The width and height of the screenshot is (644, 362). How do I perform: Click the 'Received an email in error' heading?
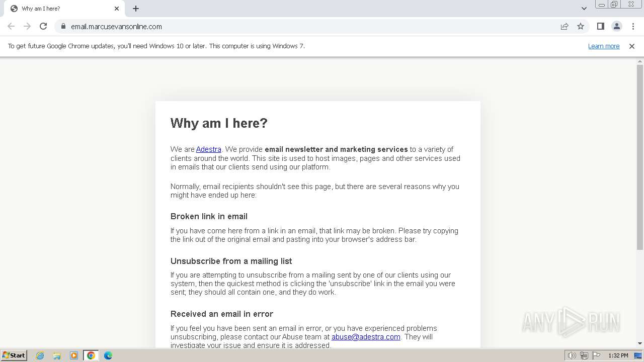pos(221,314)
